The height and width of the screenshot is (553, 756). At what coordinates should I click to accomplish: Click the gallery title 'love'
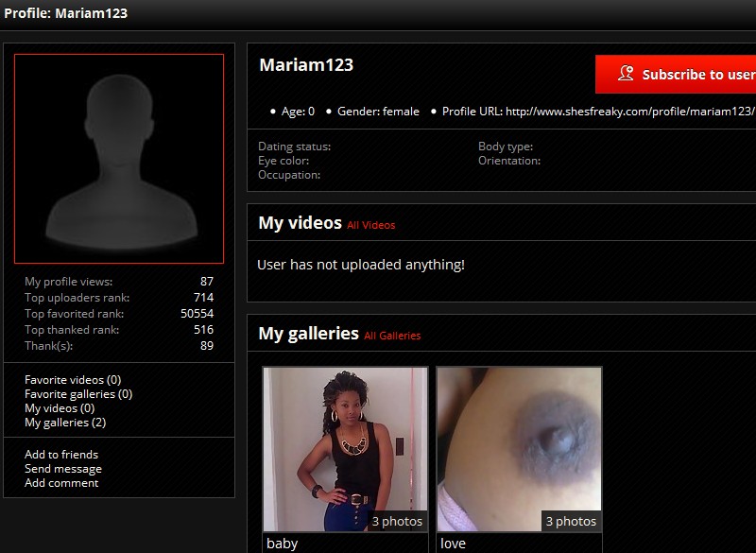[453, 544]
